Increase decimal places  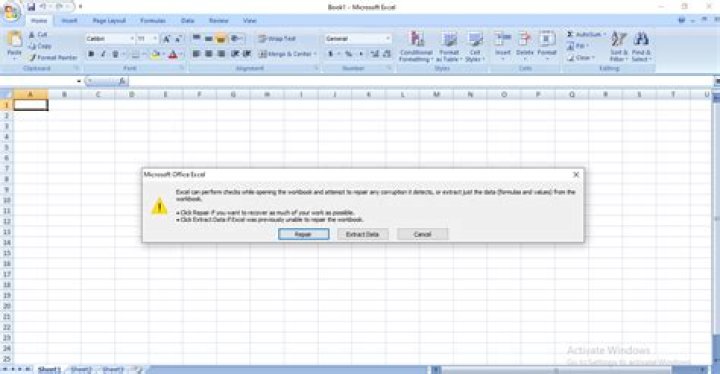coord(375,54)
